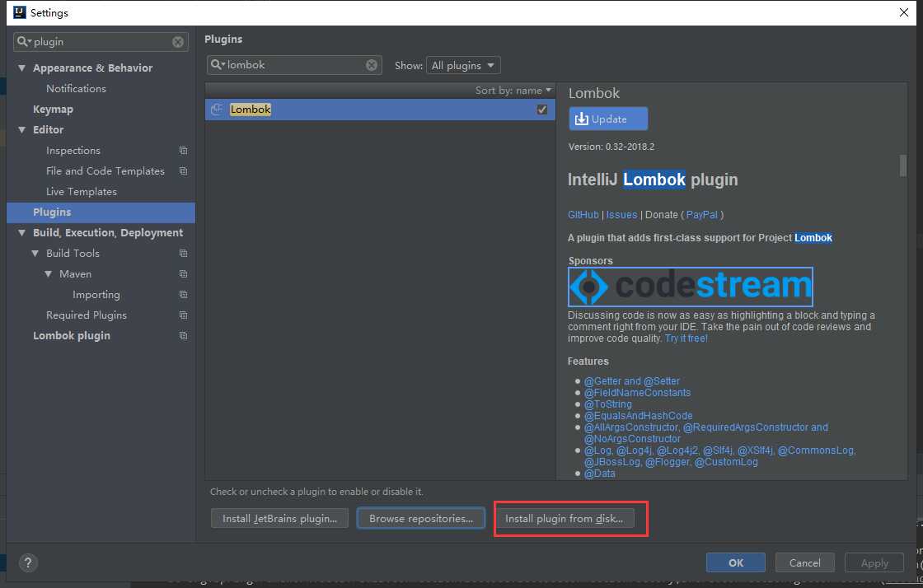
Task: Click the Lombok plugin icon in list
Action: [218, 110]
